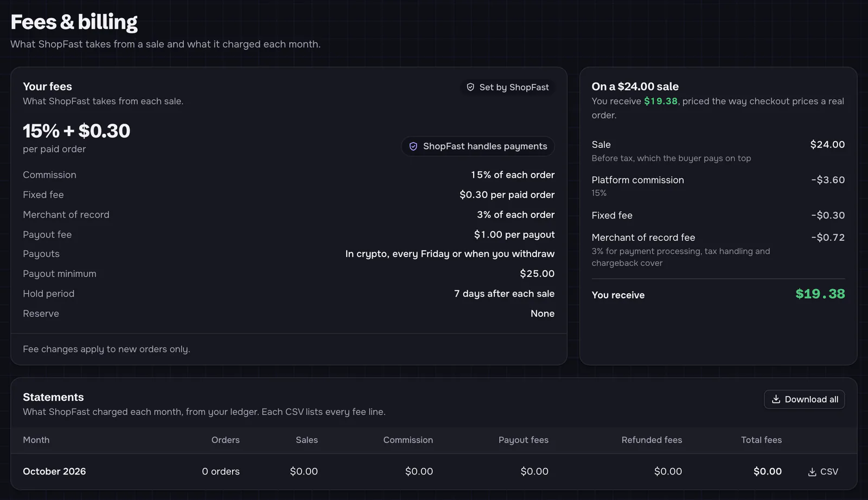Click the fixed fee deduction -$0.30
868x500 pixels.
coord(828,215)
